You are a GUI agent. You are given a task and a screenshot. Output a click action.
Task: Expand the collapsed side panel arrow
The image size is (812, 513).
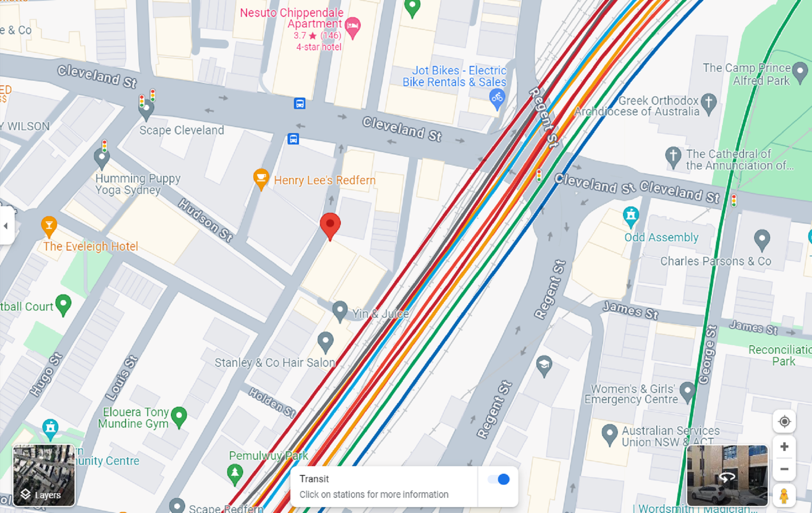point(6,226)
